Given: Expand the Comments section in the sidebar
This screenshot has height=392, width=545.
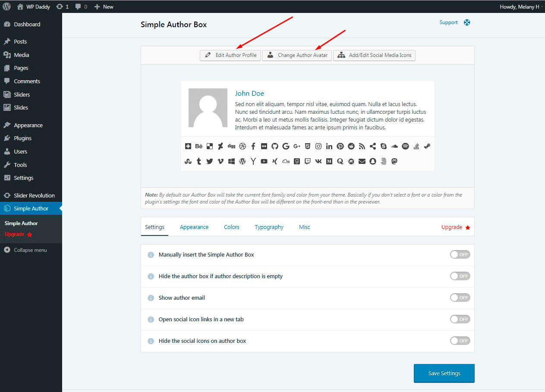Looking at the screenshot, I should point(28,81).
